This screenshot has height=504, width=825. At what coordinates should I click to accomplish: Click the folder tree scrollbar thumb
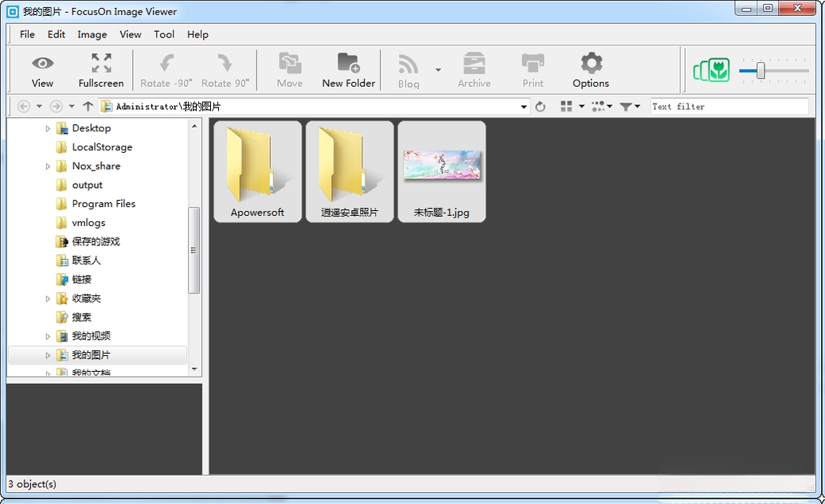pos(194,251)
